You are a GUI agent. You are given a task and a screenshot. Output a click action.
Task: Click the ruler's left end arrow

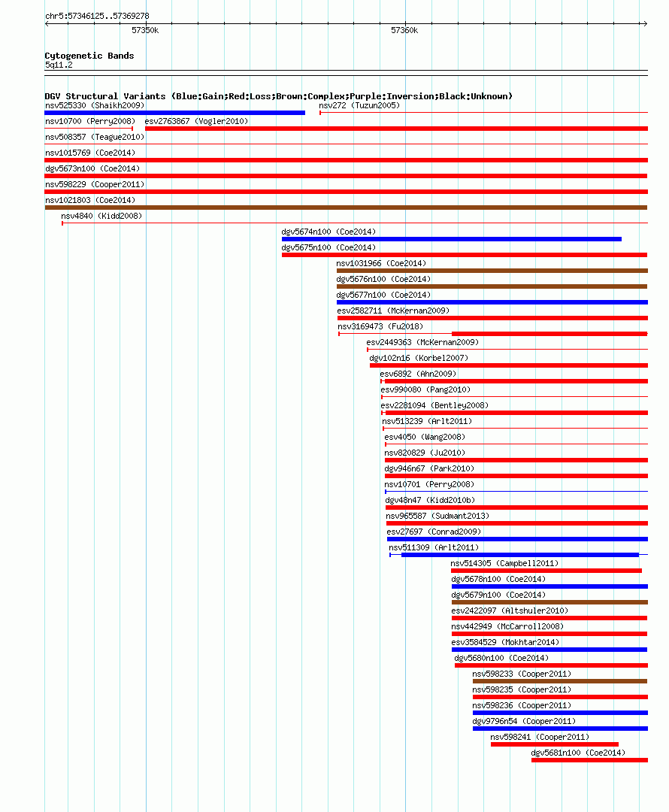click(x=47, y=24)
